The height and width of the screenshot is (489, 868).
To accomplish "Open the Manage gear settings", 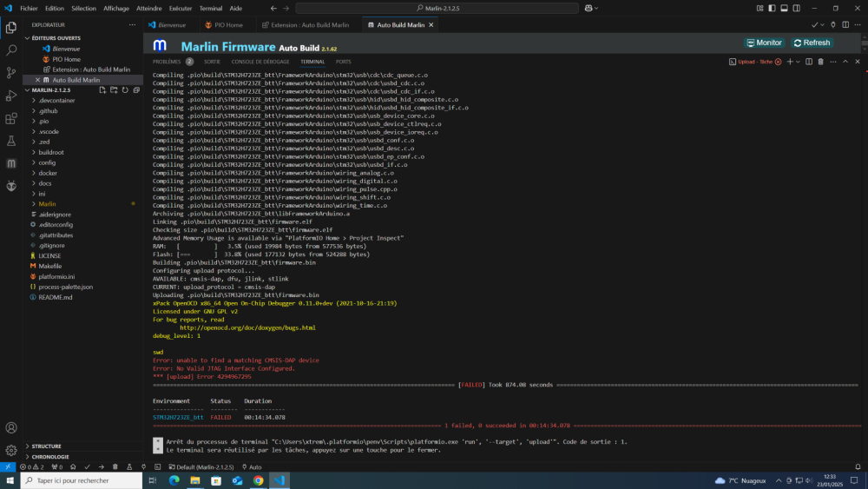I will point(11,450).
